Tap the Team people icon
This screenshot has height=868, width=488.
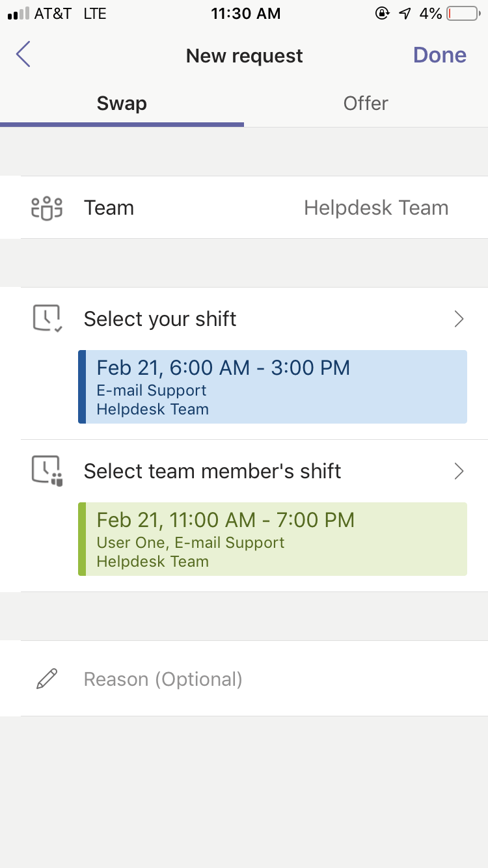pyautogui.click(x=47, y=208)
